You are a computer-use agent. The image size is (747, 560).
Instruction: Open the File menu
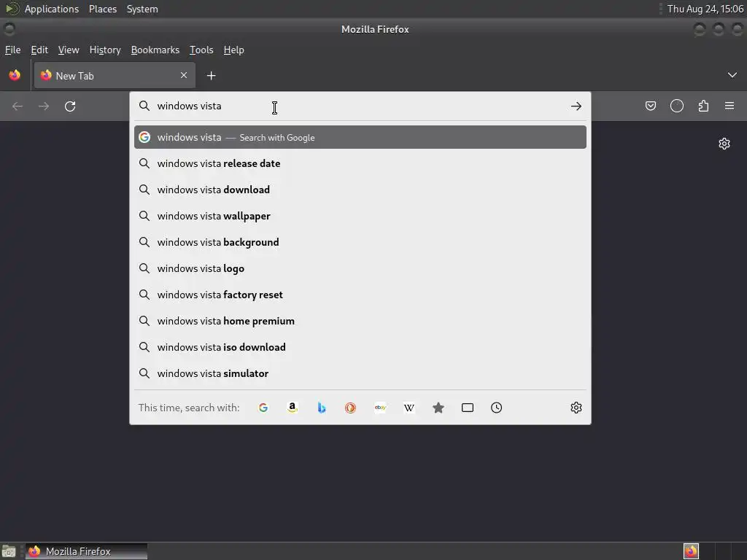pos(13,50)
